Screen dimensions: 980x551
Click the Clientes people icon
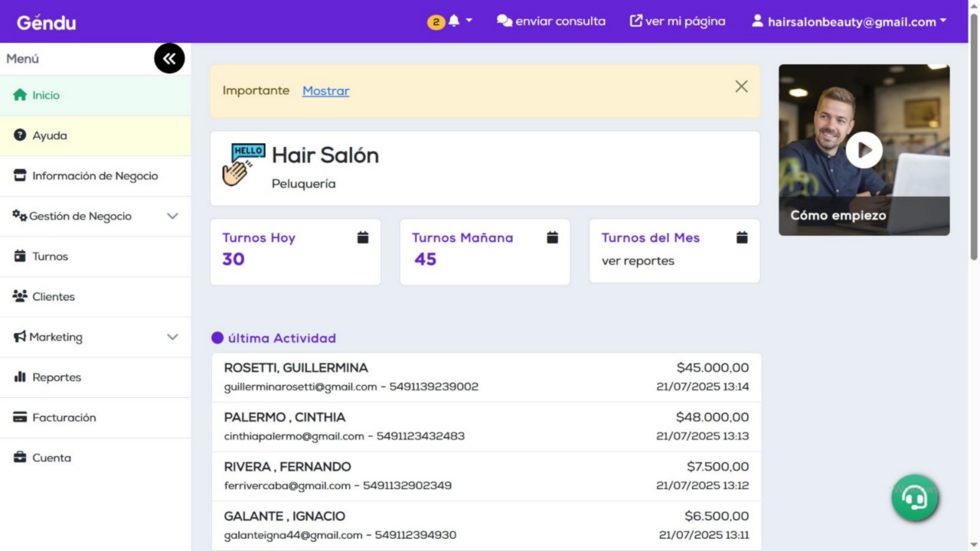pos(18,296)
